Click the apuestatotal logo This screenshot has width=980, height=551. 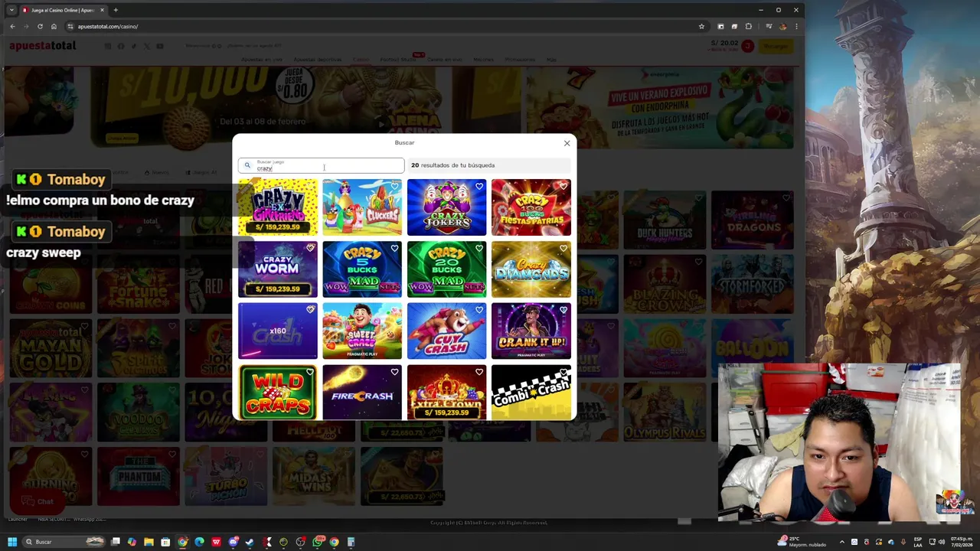pyautogui.click(x=43, y=46)
